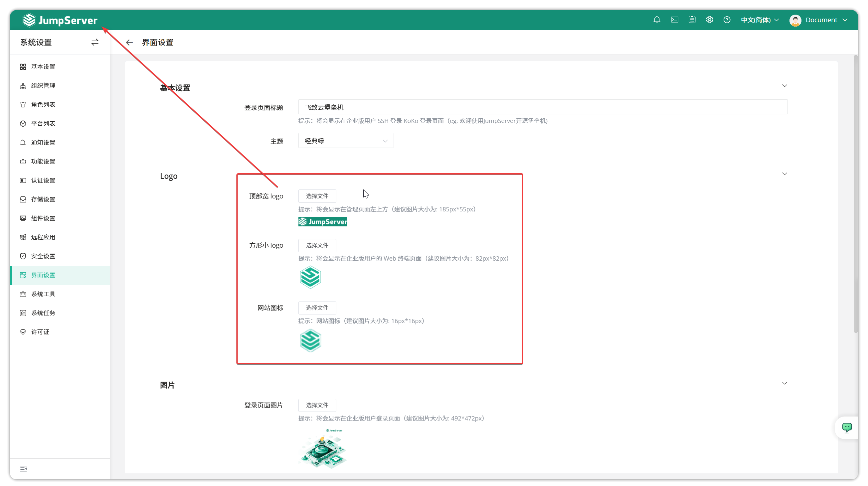868x486 pixels.
Task: Choose file for 网站图标
Action: [317, 307]
